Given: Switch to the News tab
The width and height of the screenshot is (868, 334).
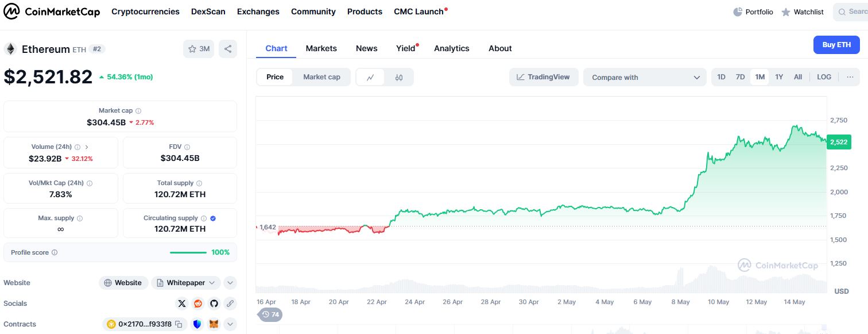Looking at the screenshot, I should click(367, 48).
